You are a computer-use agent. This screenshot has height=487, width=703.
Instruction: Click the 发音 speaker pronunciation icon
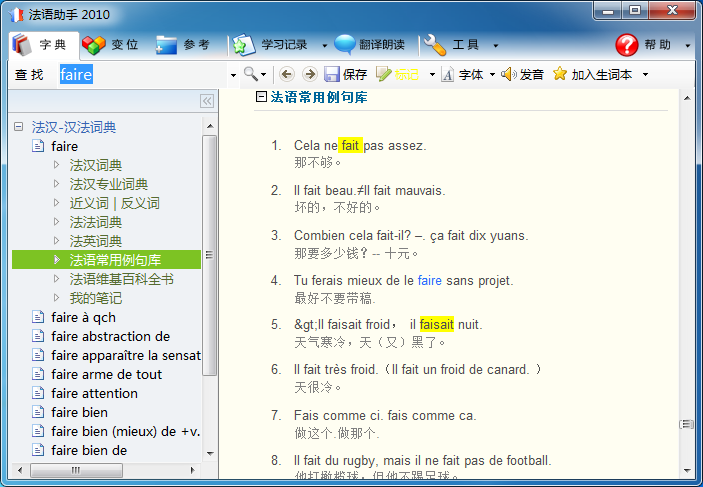pos(509,74)
